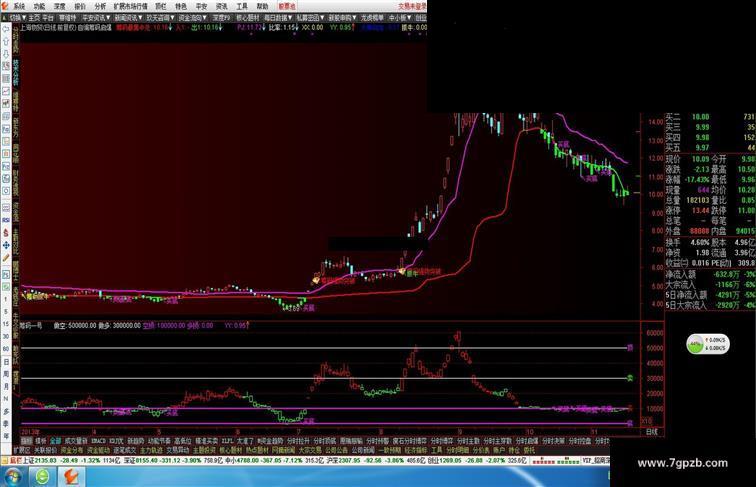
Task: Select the 指标 tab below the chart
Action: (x=27, y=441)
